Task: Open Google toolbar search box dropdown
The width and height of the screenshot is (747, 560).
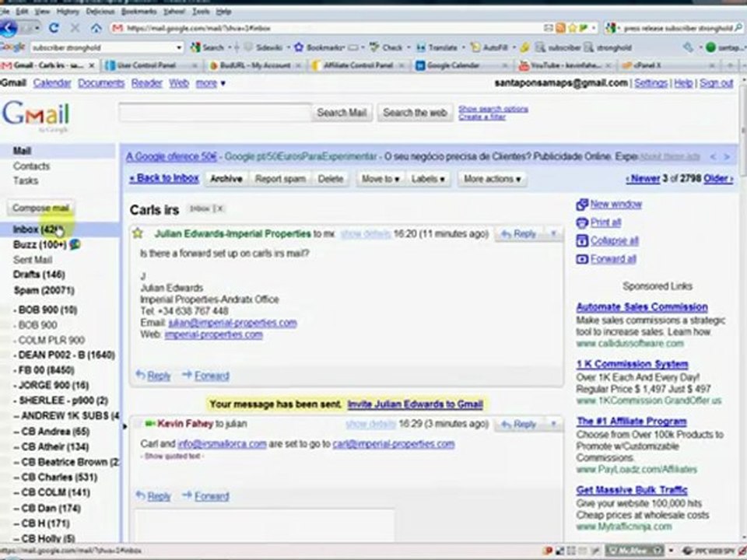Action: coord(179,47)
